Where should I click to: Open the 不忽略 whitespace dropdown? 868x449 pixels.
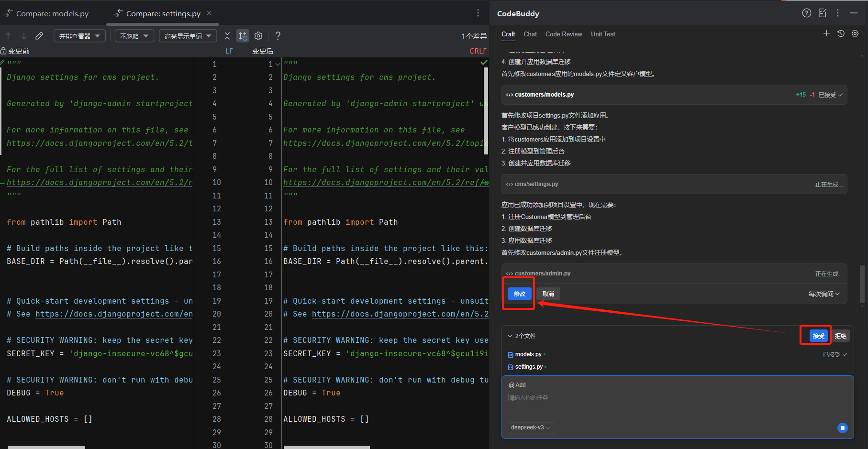click(134, 36)
